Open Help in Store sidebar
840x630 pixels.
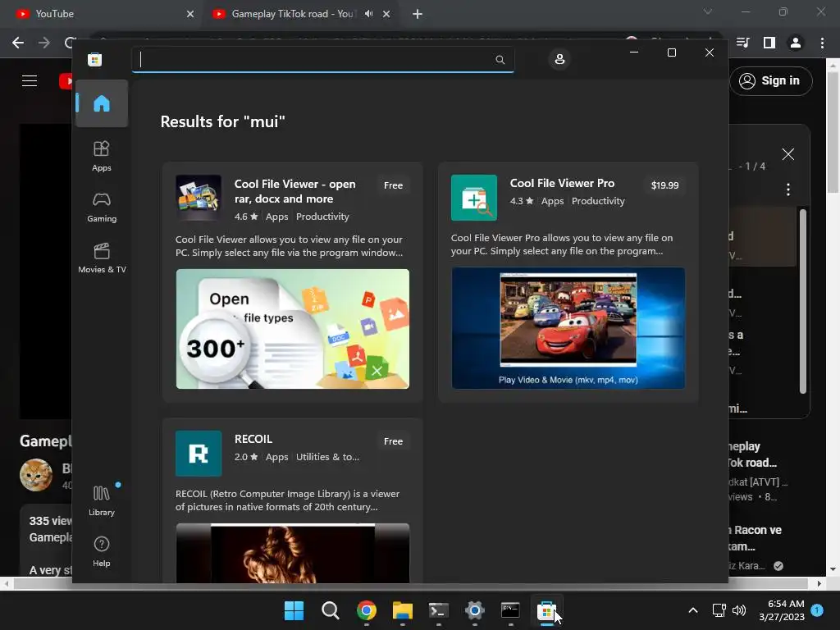101,551
